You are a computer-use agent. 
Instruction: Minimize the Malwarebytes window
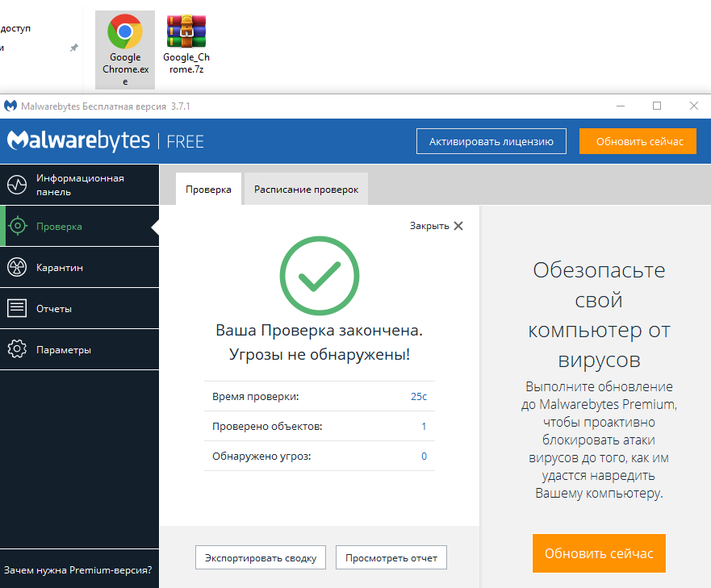[621, 106]
